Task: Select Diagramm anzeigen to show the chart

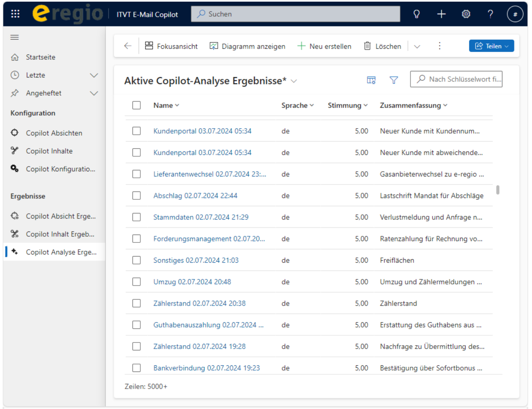Action: click(247, 46)
